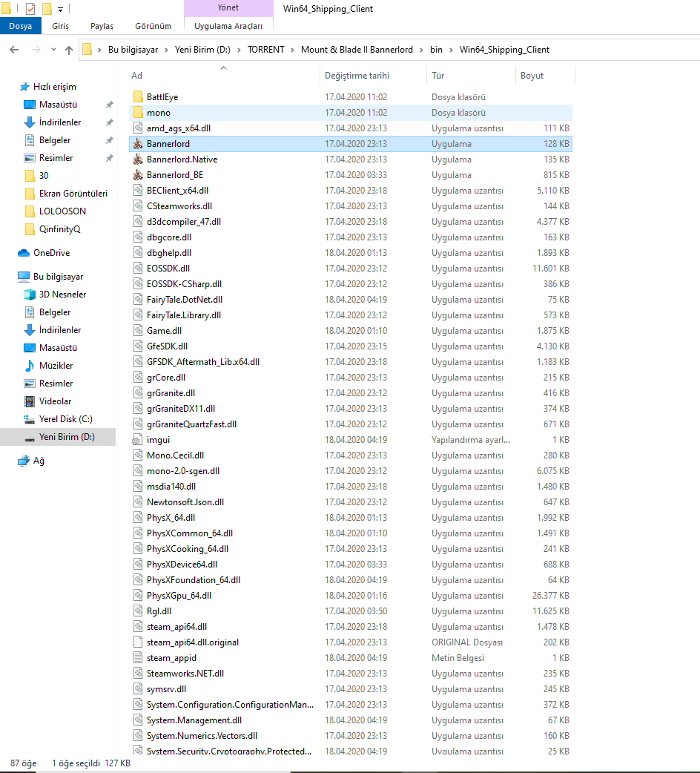This screenshot has height=773, width=700.
Task: Click the Bannerlord application icon
Action: coord(138,143)
